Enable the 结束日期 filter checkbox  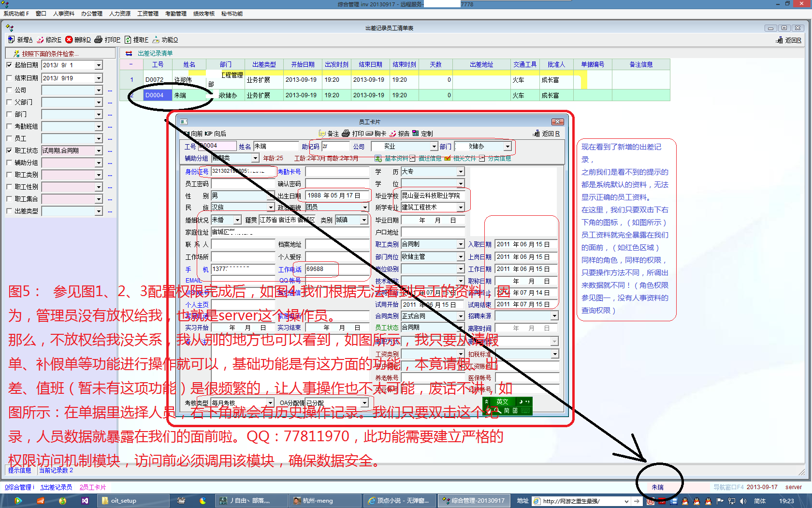pos(9,78)
